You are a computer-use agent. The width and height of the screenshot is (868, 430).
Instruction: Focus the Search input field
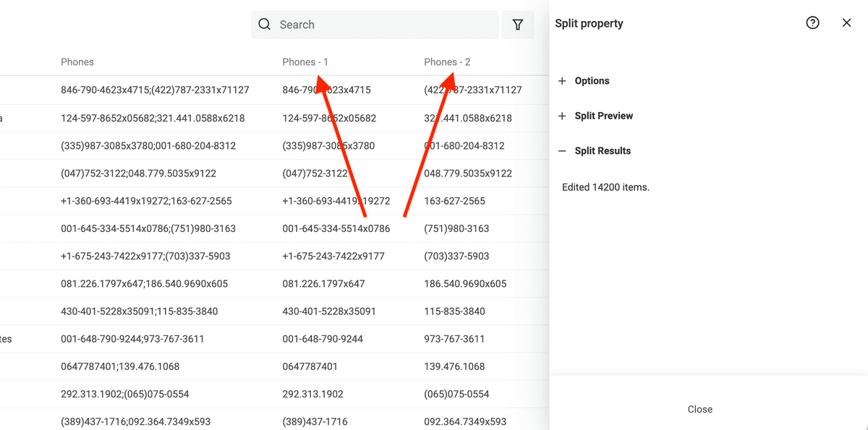[375, 25]
